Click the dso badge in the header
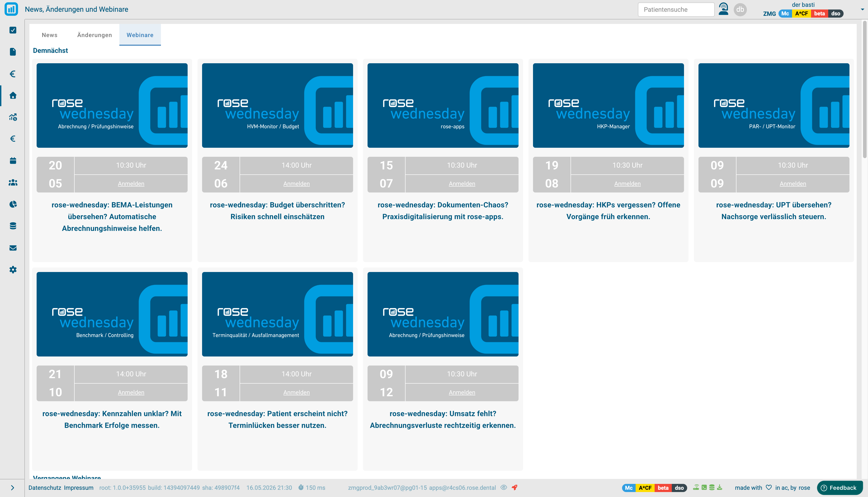 tap(835, 14)
